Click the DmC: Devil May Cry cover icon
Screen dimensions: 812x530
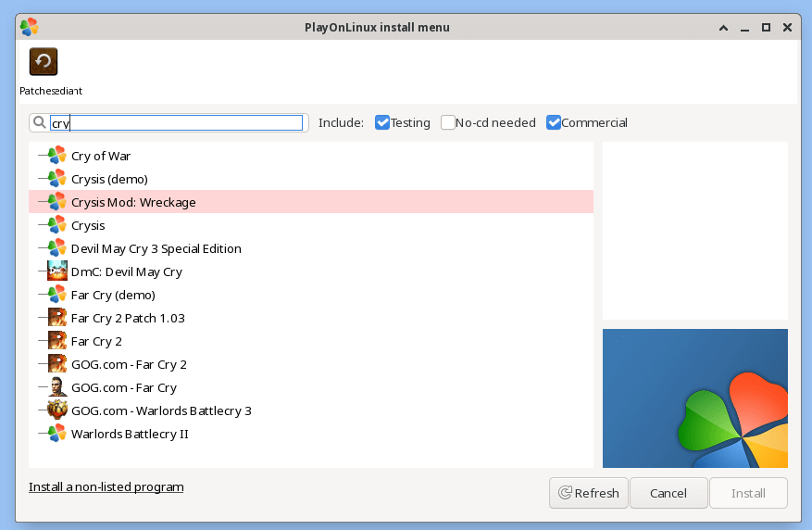(x=57, y=271)
